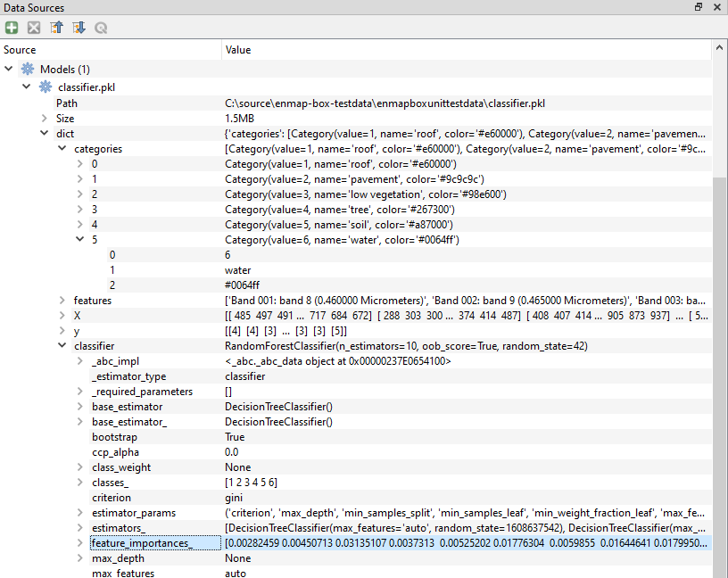The image size is (728, 578).
Task: Click the collapse all nodes toolbar icon
Action: click(x=56, y=28)
